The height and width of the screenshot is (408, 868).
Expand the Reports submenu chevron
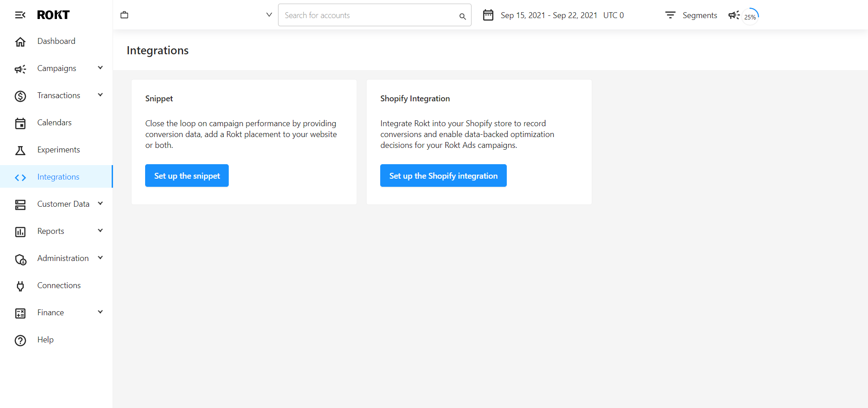[100, 231]
